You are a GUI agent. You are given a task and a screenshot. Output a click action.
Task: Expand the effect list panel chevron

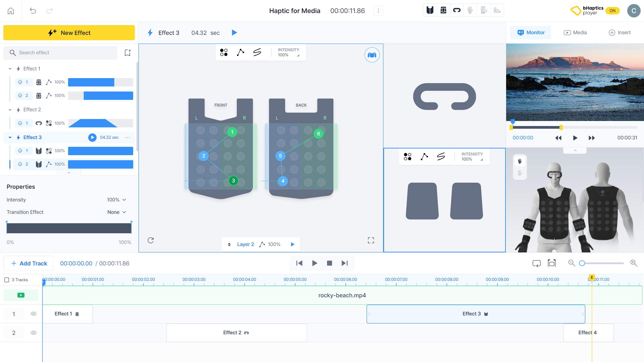69,173
